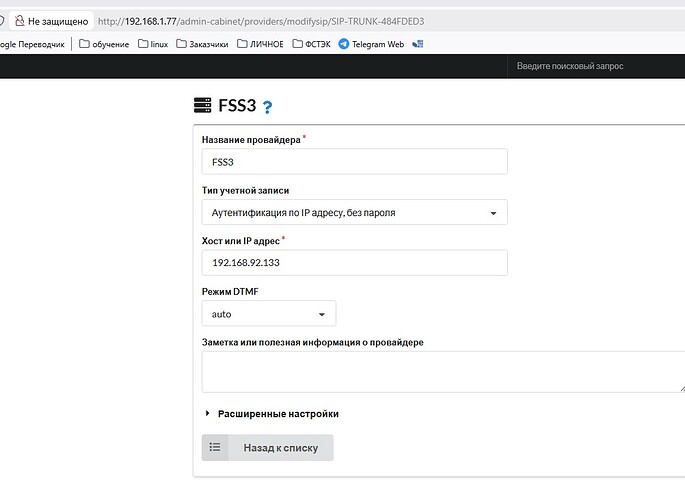Edit the Название провайдера field

coord(354,162)
